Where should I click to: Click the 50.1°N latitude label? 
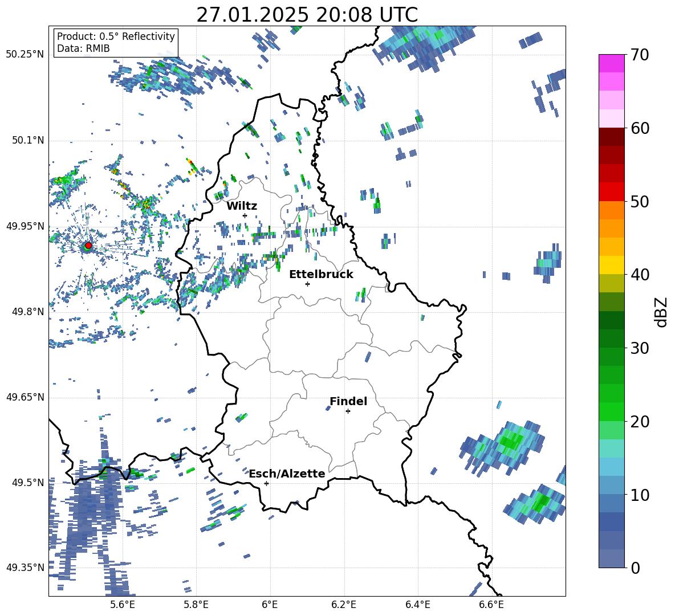(x=28, y=140)
